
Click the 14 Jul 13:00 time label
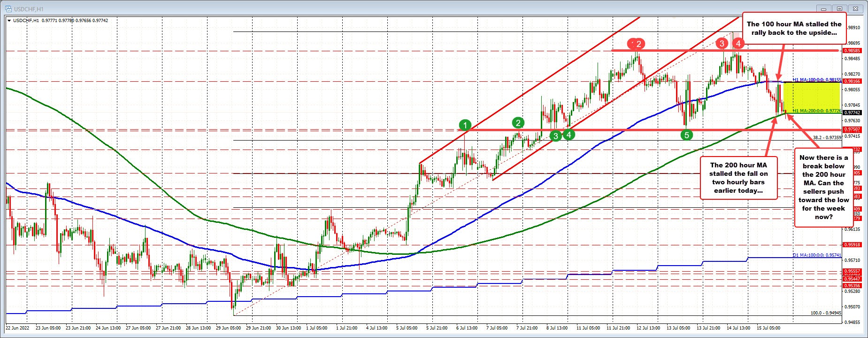click(x=738, y=328)
